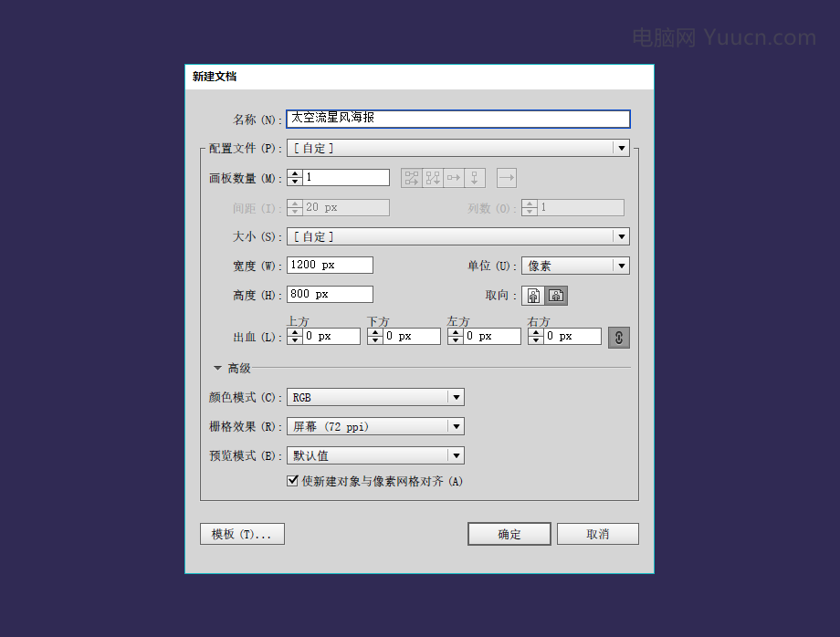This screenshot has height=637, width=840.
Task: Click the 右方 right bleed stepper
Action: pyautogui.click(x=536, y=336)
